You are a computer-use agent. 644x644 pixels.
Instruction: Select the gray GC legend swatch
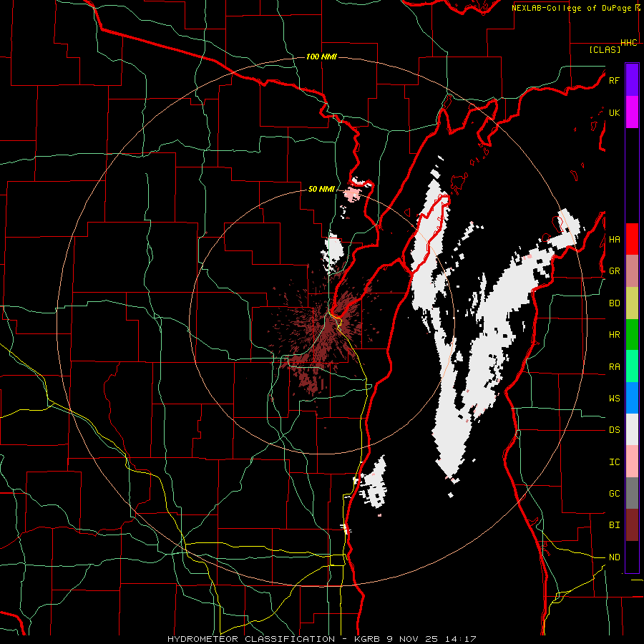[632, 493]
